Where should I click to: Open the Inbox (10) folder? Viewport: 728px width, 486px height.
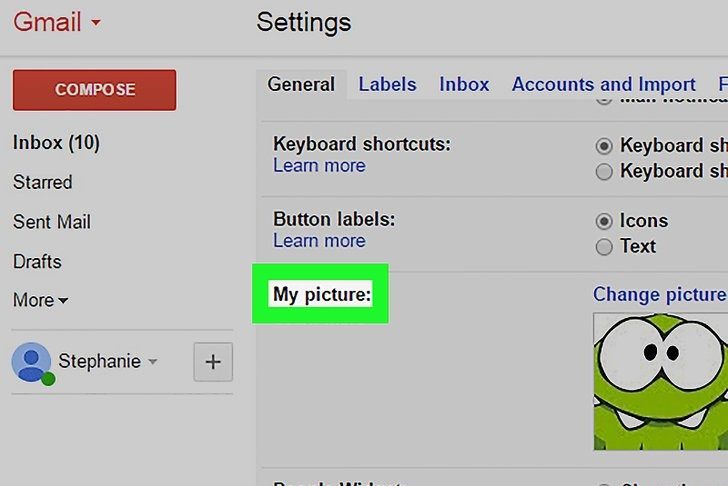point(56,142)
